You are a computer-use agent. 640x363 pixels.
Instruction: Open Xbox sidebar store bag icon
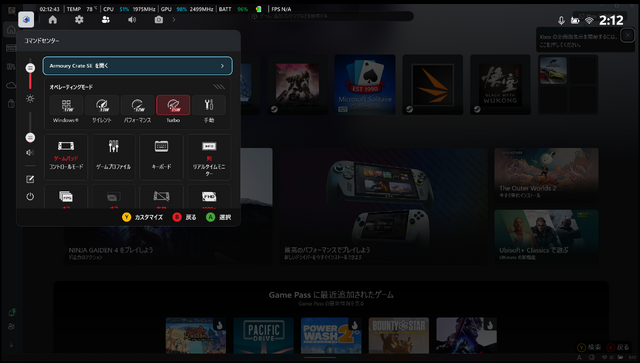tap(11, 103)
